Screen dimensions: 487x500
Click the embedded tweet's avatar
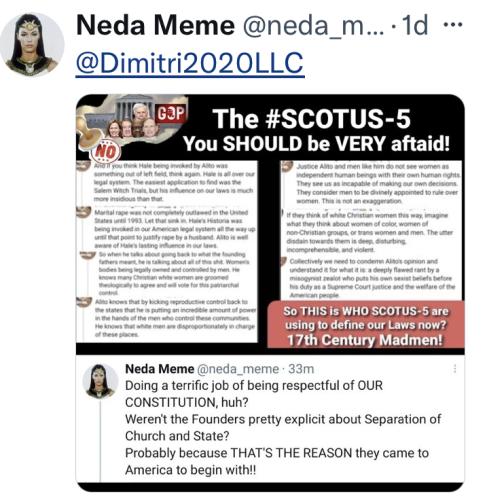100,381
